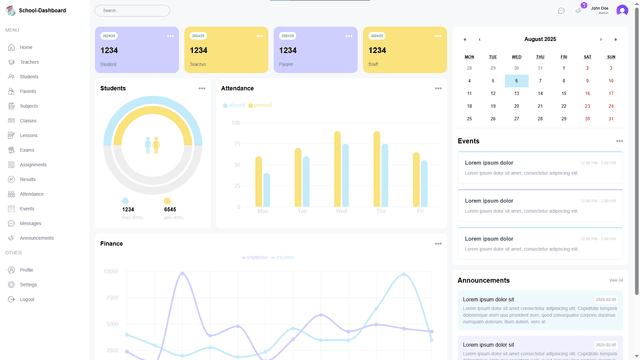This screenshot has width=640, height=360.
Task: Go to next month in the calendar
Action: [x=600, y=40]
